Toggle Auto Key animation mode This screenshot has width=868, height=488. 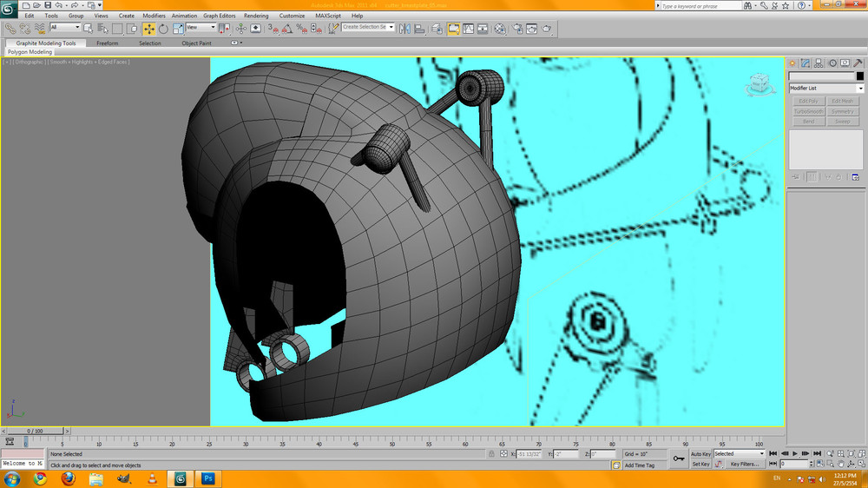pos(700,454)
